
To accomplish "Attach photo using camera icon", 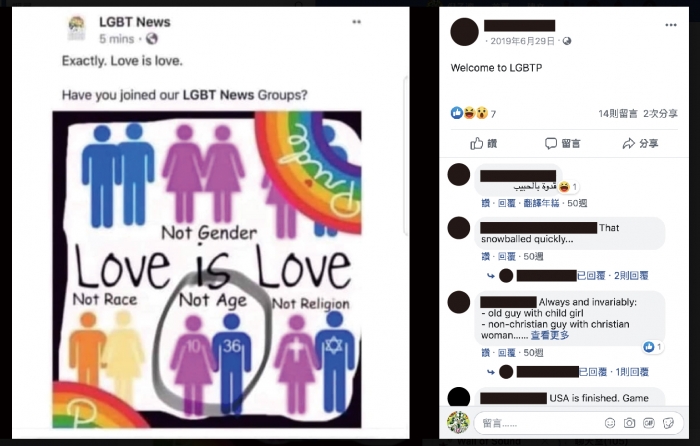I will point(629,423).
